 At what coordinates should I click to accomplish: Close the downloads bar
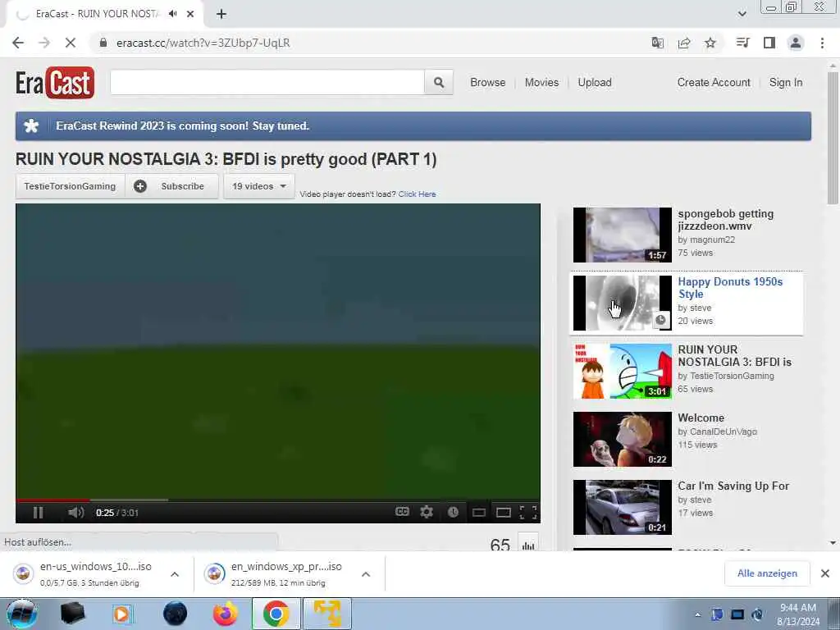pyautogui.click(x=825, y=573)
